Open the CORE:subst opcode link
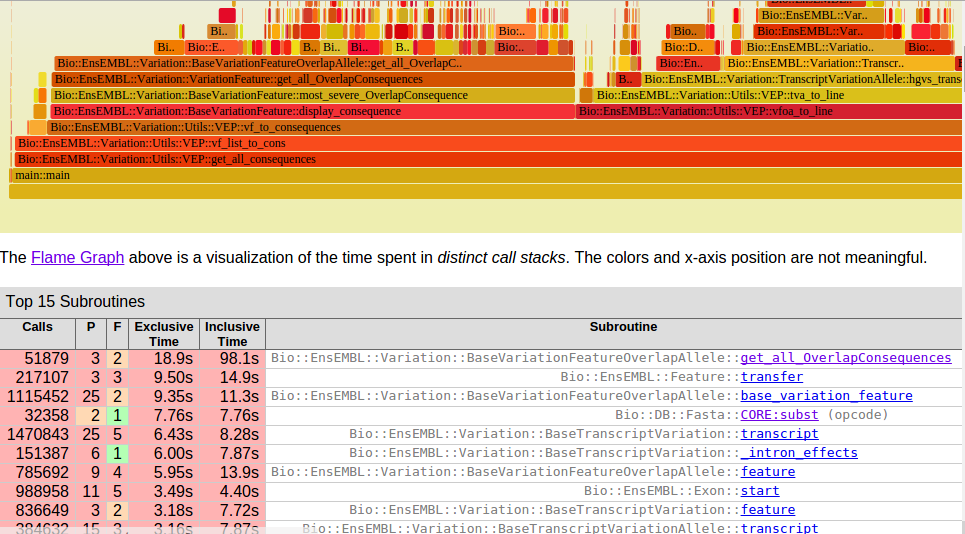965x534 pixels. pos(779,415)
